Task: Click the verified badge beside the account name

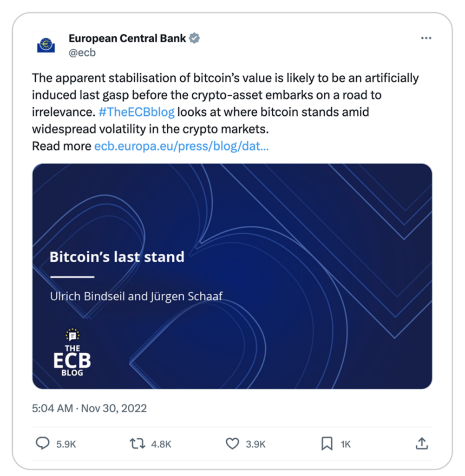Action: 195,38
